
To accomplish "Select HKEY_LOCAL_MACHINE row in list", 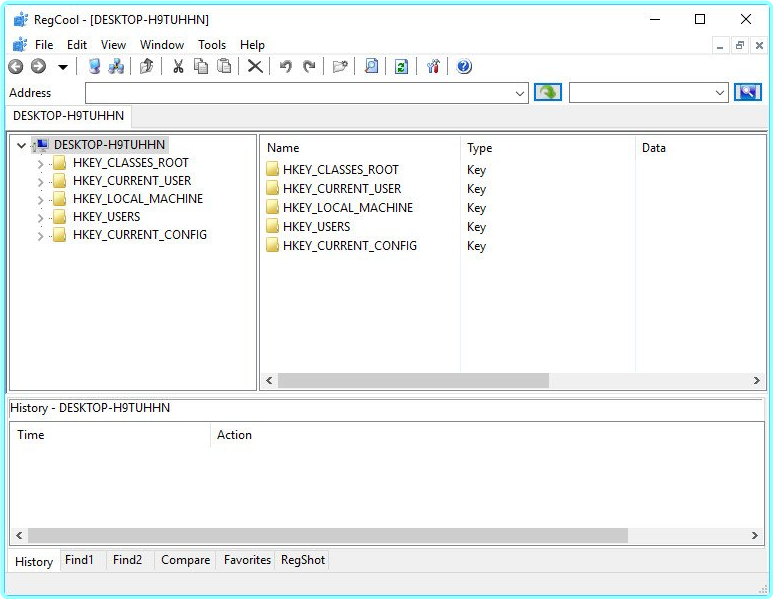I will coord(348,208).
